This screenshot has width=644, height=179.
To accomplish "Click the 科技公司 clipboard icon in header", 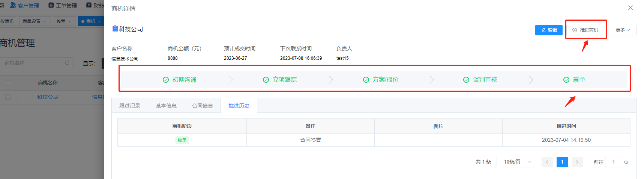I will 115,29.
